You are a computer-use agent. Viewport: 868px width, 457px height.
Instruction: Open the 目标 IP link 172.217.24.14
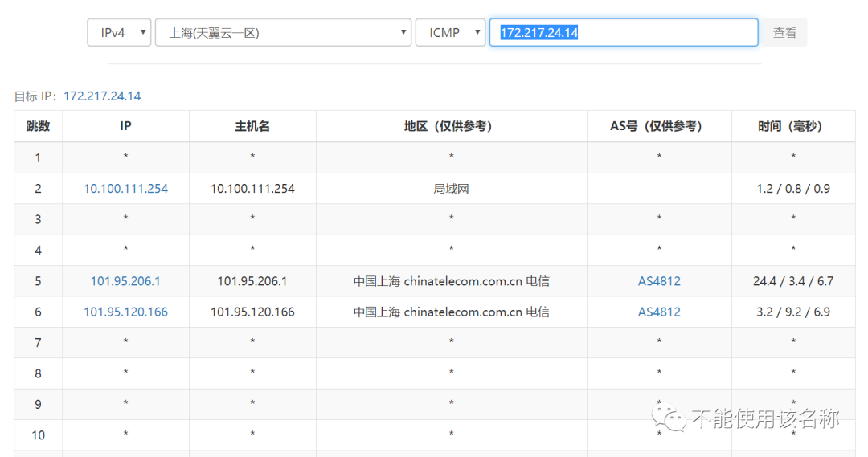click(x=102, y=96)
